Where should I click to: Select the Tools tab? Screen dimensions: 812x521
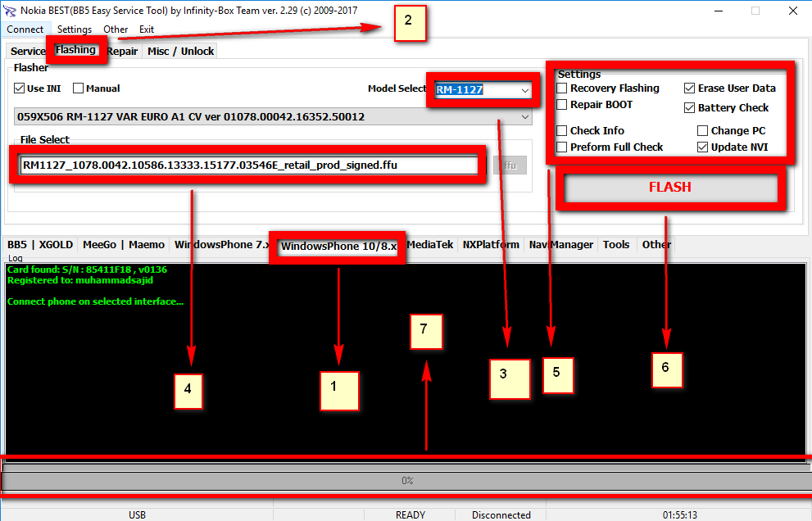coord(616,244)
